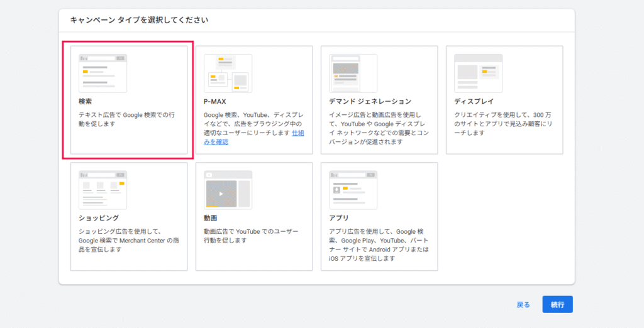Click description starting アプリ広告を使用して
The width and height of the screenshot is (644, 328).
[x=379, y=245]
